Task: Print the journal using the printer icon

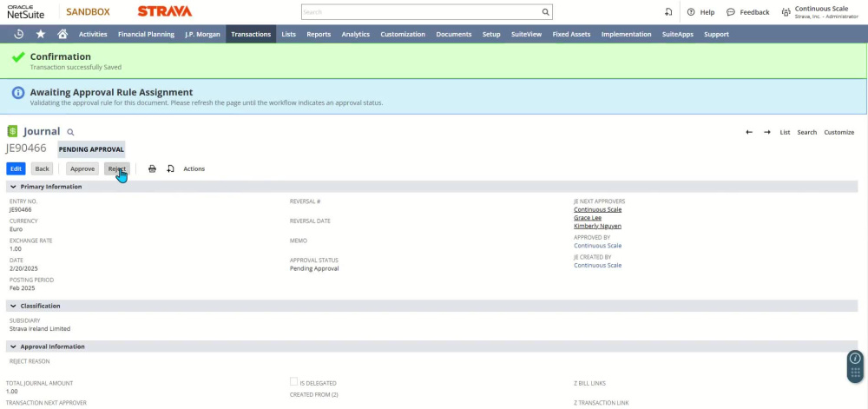Action: point(152,168)
